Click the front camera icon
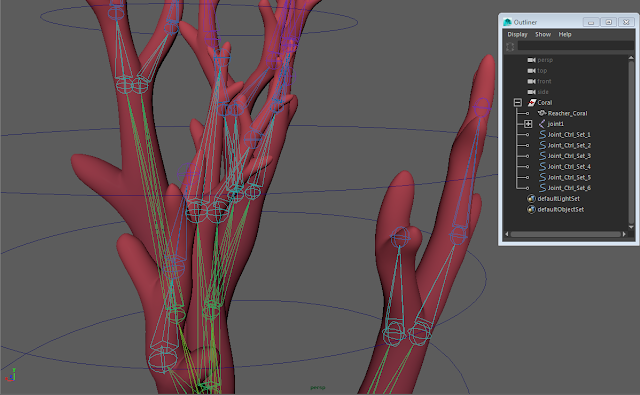Screen dimensions: 640x395 531,81
